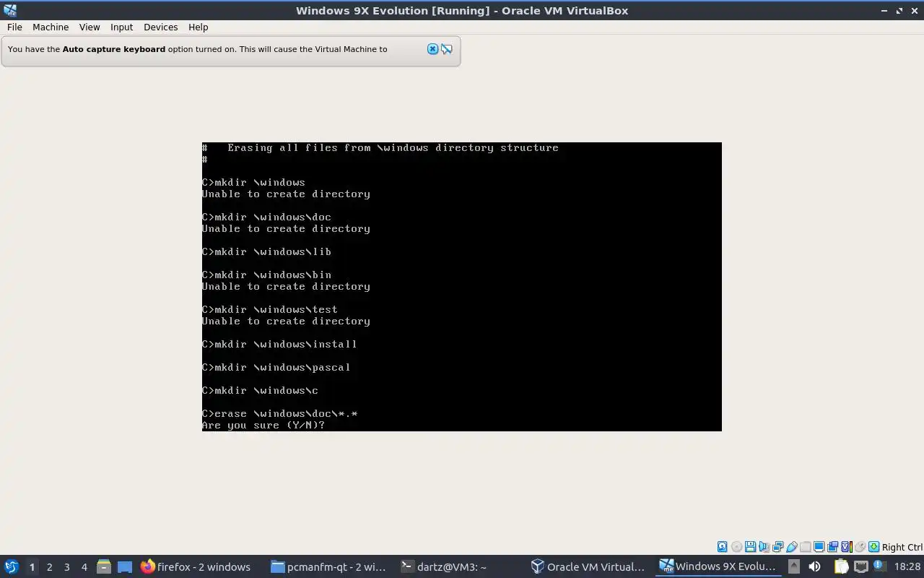Dismiss the Auto capture keyboard notification

click(x=433, y=49)
